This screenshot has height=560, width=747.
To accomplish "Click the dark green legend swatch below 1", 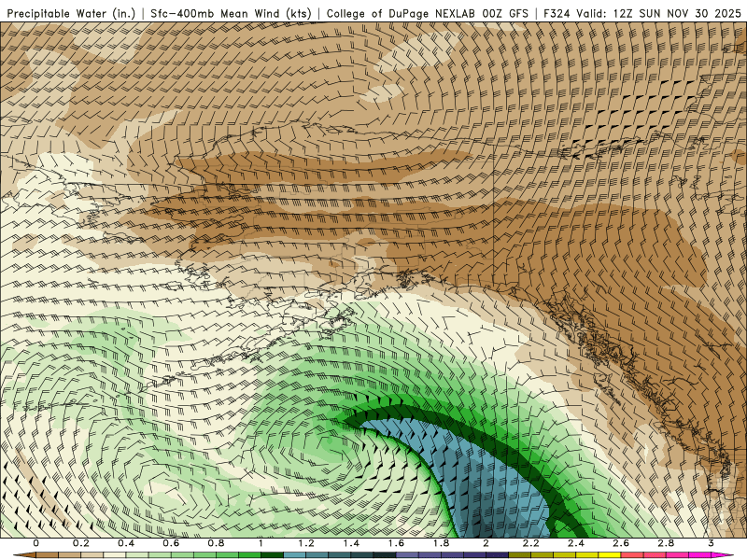I will point(272,555).
